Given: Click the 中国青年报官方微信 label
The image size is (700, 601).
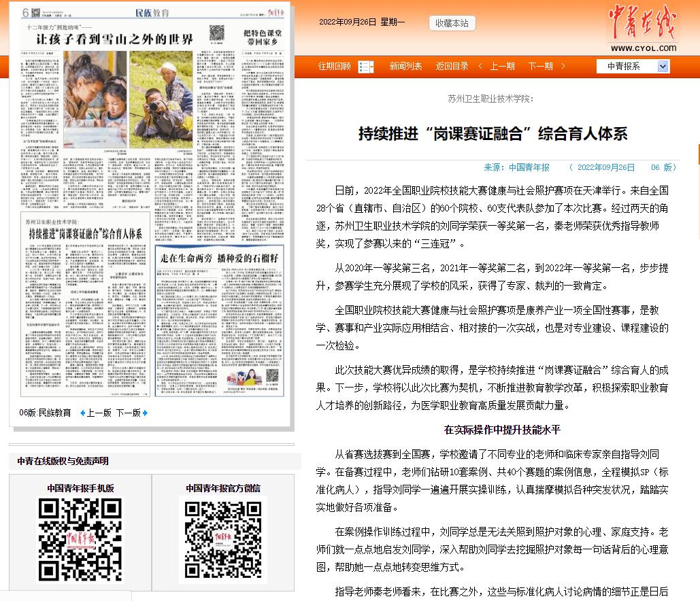Looking at the screenshot, I should coord(223,488).
